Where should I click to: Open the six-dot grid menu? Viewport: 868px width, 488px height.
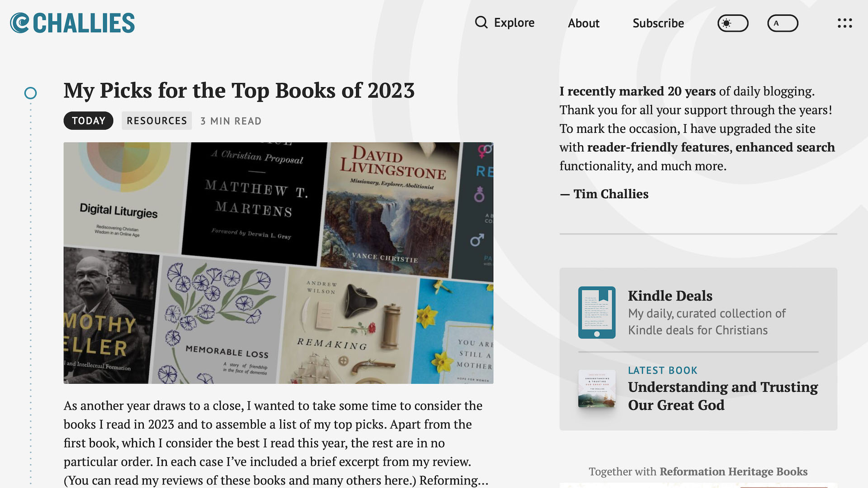tap(844, 23)
